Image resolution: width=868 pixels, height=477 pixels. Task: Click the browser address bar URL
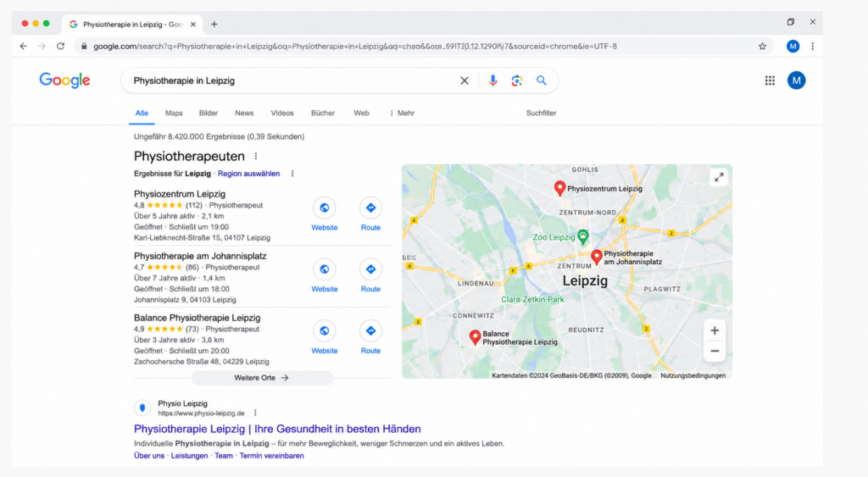(355, 47)
